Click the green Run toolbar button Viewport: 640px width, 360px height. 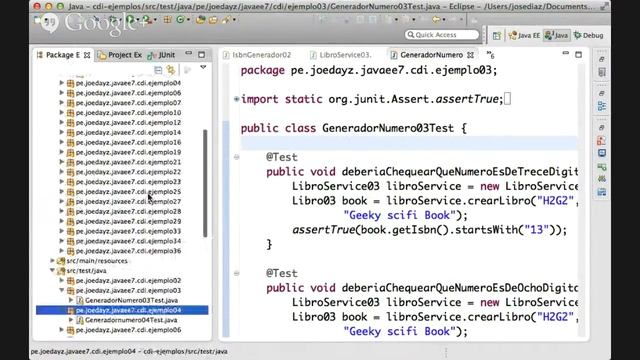131,19
